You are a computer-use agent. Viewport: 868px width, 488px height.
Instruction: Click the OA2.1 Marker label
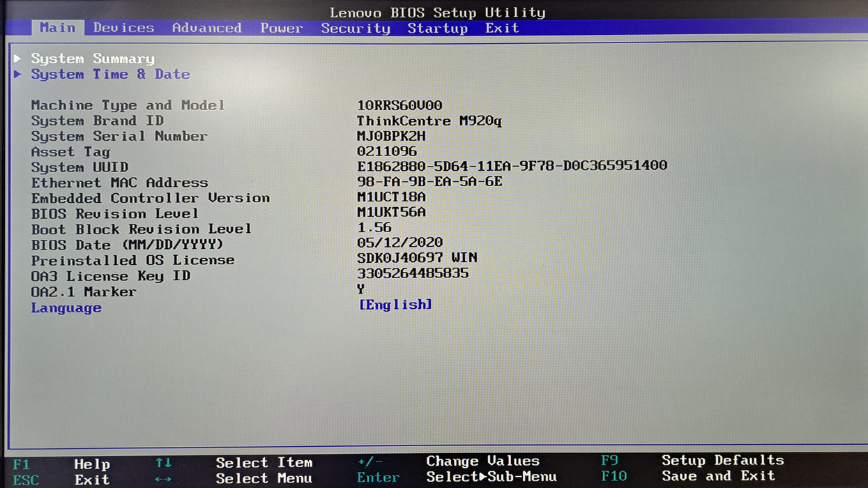tap(84, 291)
